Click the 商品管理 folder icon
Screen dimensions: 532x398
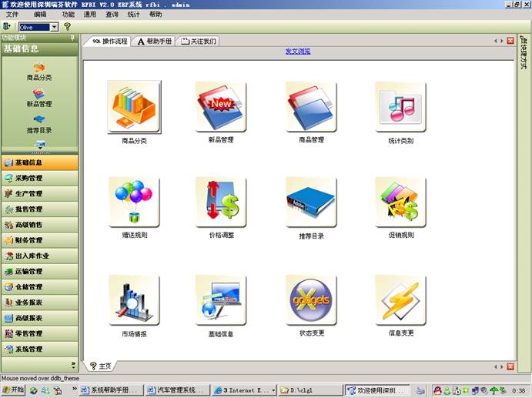(x=311, y=107)
